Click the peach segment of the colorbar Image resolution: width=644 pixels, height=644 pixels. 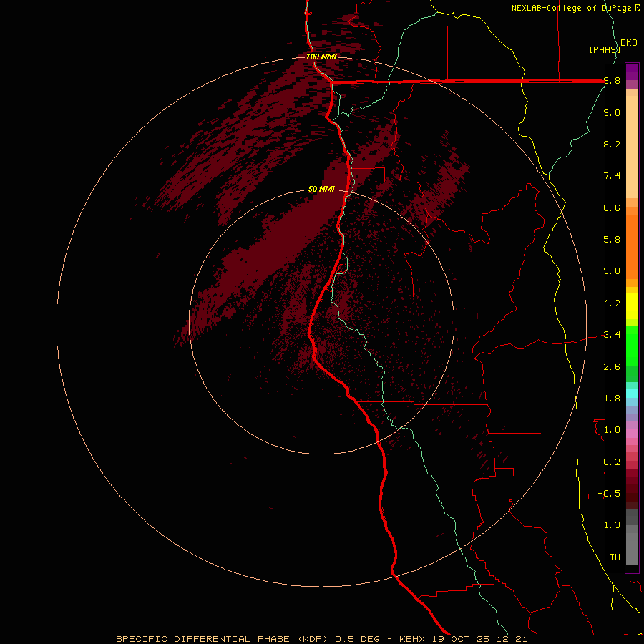tap(632, 147)
